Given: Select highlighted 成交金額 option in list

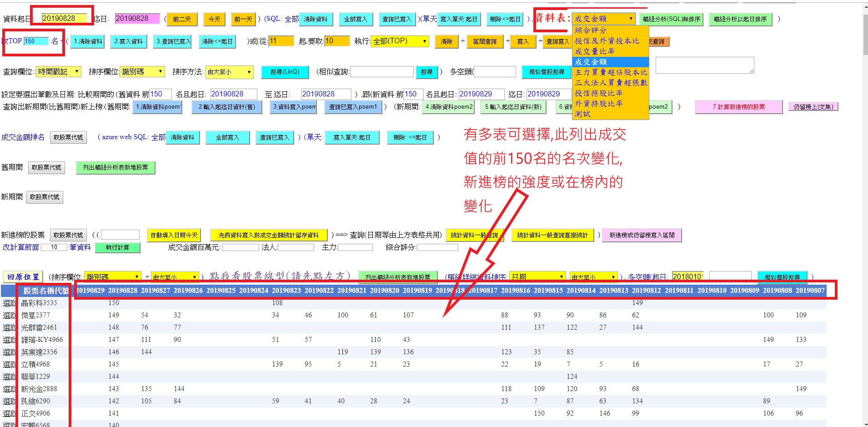Looking at the screenshot, I should [x=610, y=62].
